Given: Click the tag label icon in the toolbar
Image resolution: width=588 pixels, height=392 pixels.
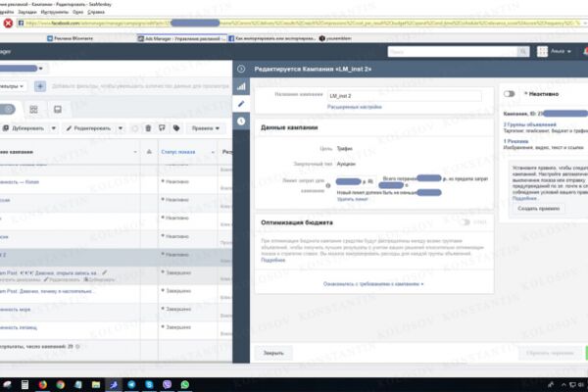Looking at the screenshot, I should click(176, 128).
